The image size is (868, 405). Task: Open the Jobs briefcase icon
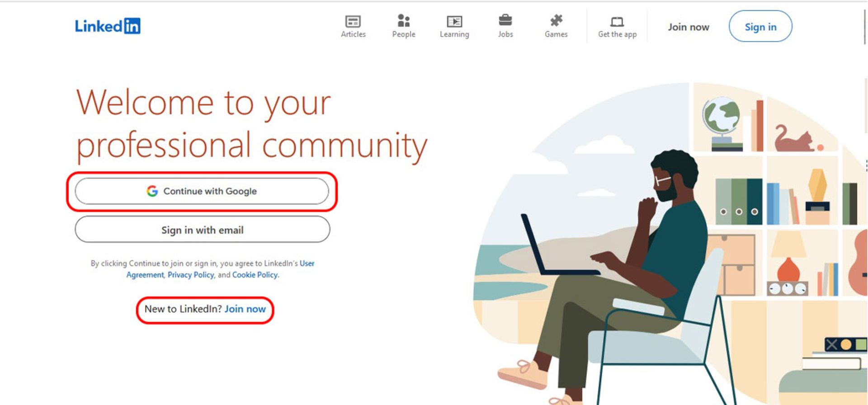coord(505,20)
